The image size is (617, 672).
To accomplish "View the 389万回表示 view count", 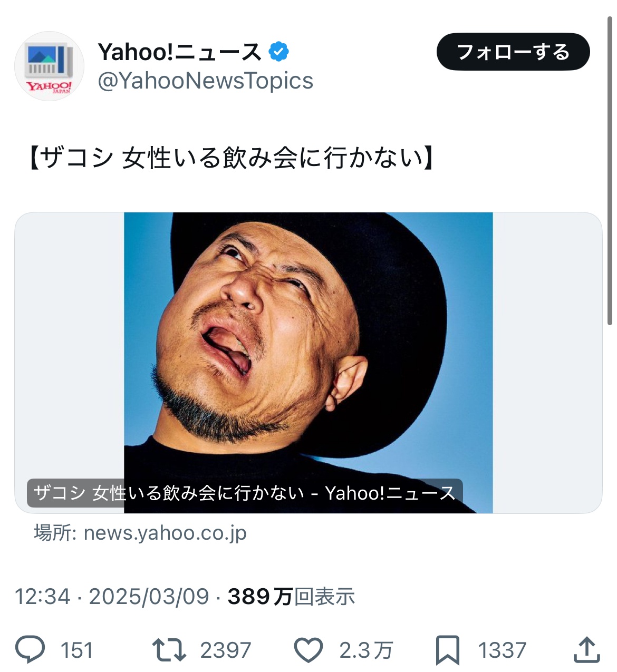I will pyautogui.click(x=291, y=597).
